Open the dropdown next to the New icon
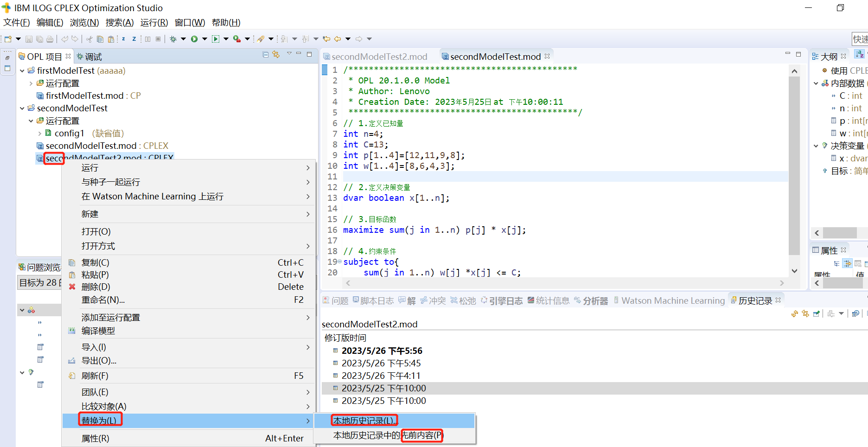Screen dimensions: 868x447 (18, 39)
